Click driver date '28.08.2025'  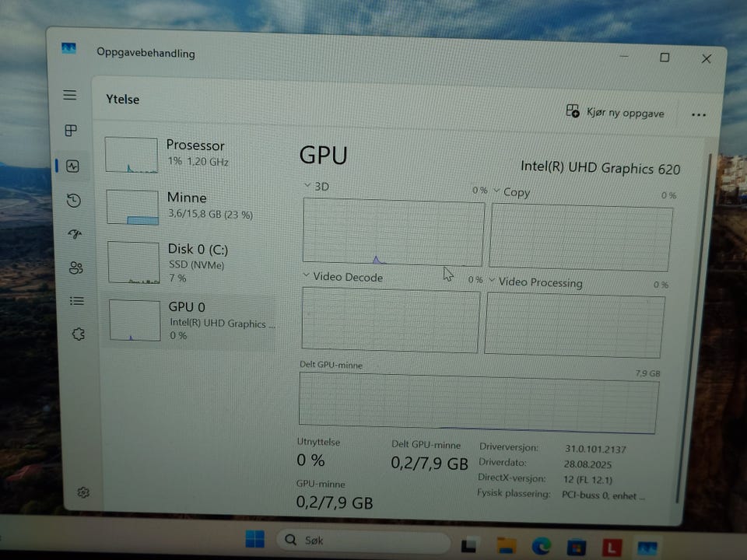coord(587,464)
